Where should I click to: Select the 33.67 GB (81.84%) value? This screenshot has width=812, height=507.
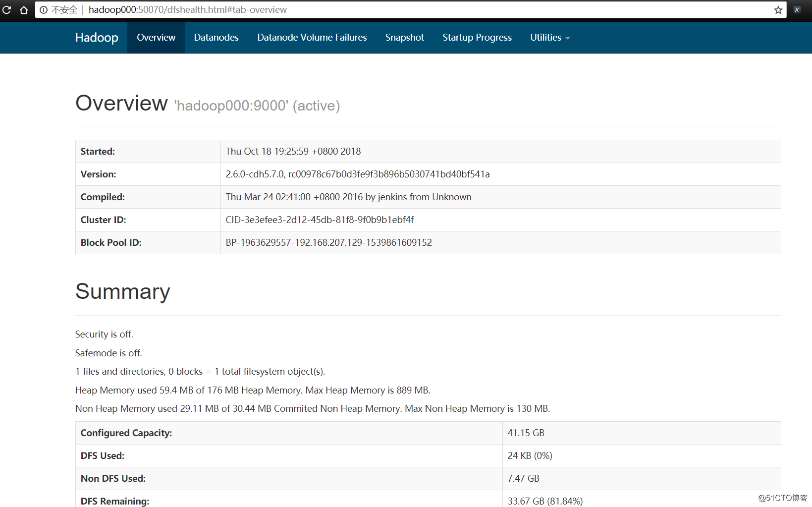point(545,501)
